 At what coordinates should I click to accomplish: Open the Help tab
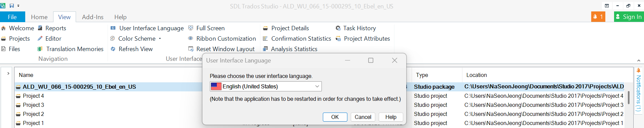(x=120, y=17)
